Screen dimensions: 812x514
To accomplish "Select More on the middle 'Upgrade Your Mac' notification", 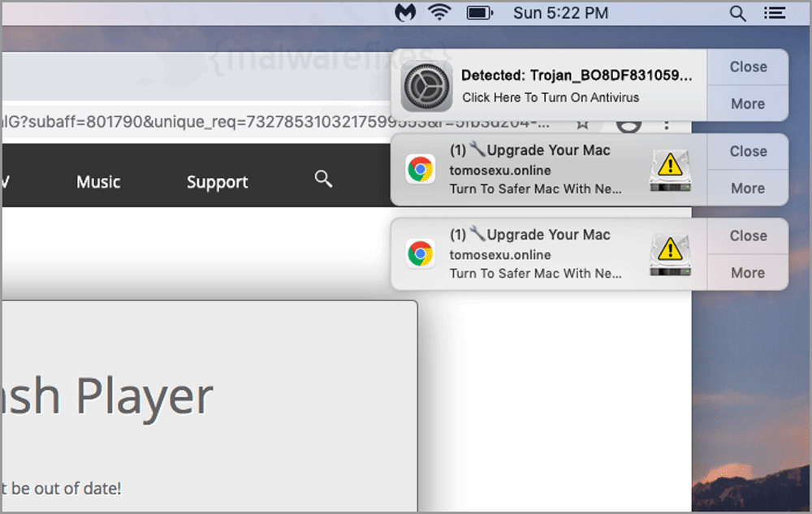I will 748,188.
